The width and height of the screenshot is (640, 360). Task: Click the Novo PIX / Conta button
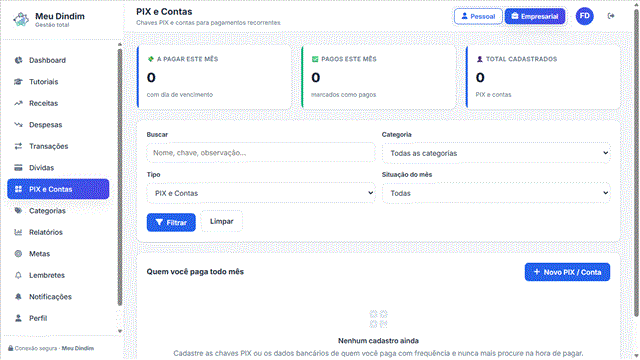tap(567, 272)
